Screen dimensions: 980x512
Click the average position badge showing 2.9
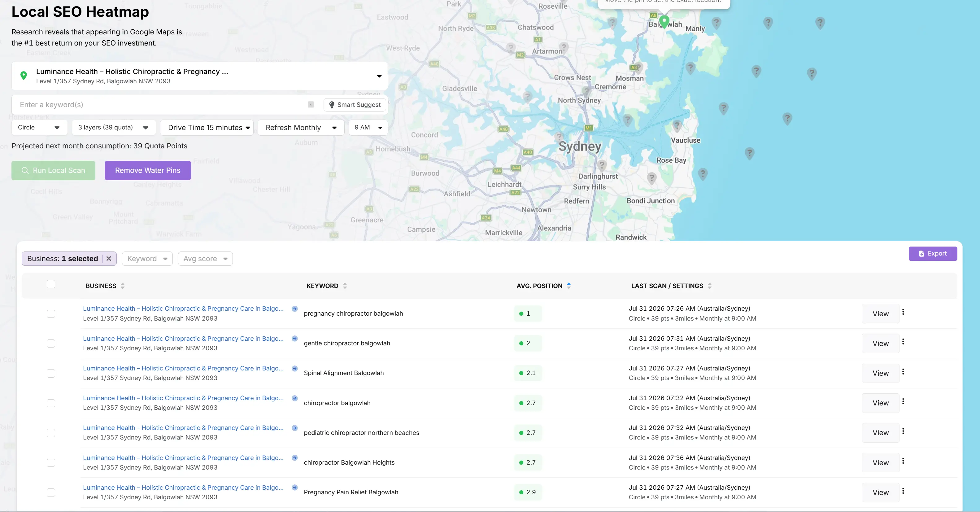[x=528, y=492]
